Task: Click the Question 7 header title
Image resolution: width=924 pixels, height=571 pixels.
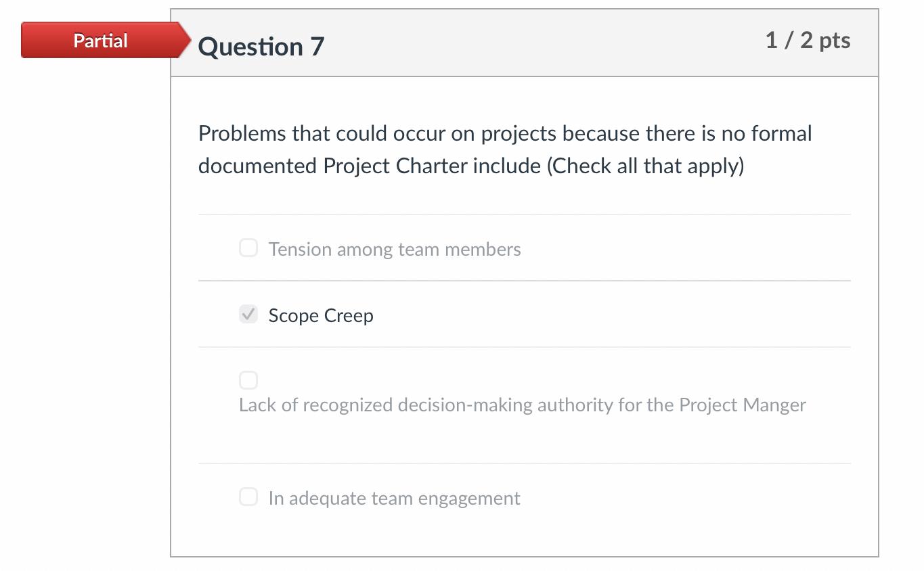Action: pos(261,46)
